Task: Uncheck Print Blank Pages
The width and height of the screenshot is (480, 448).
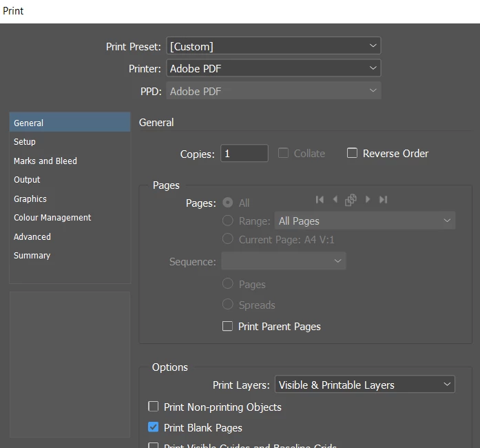Action: (153, 427)
